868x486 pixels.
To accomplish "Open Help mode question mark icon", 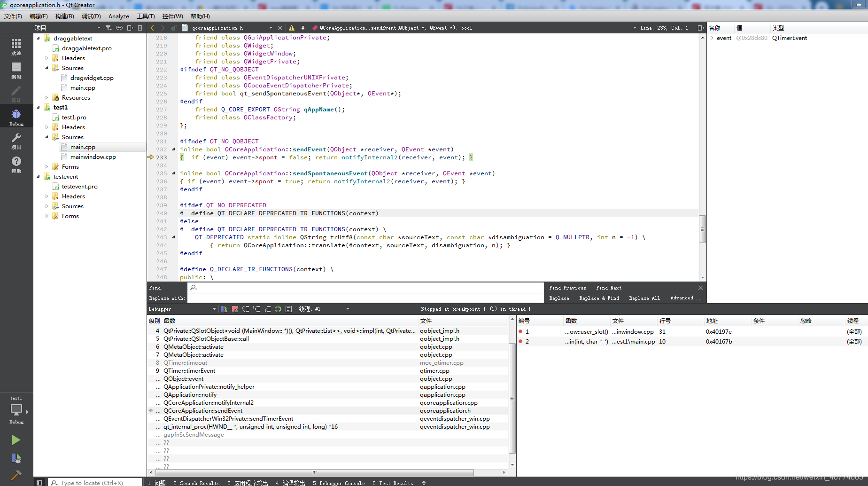I will pos(16,164).
